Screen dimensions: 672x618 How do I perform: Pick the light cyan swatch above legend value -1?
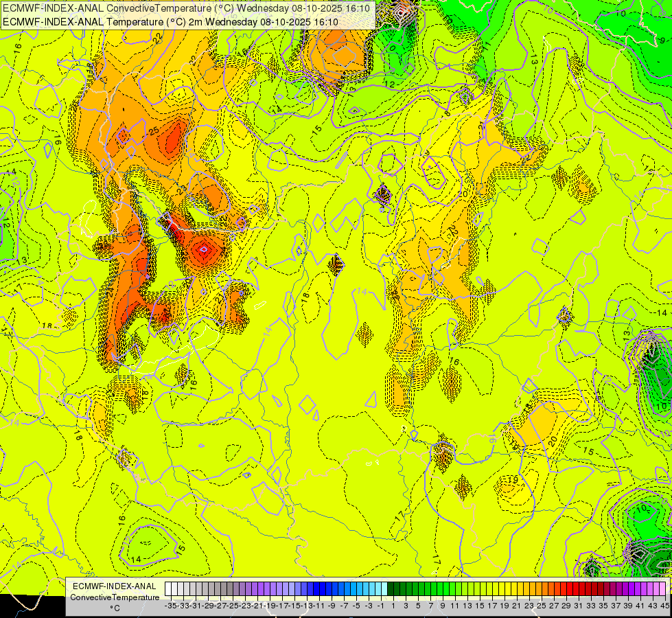pyautogui.click(x=378, y=589)
